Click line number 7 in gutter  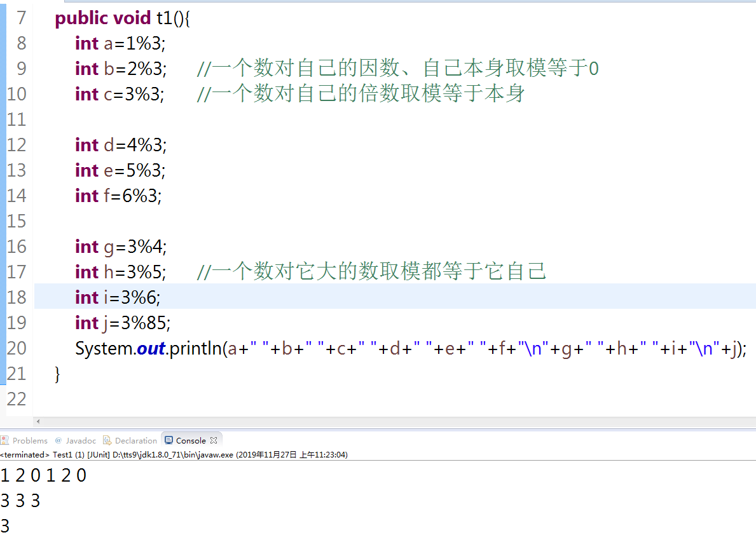(x=21, y=18)
